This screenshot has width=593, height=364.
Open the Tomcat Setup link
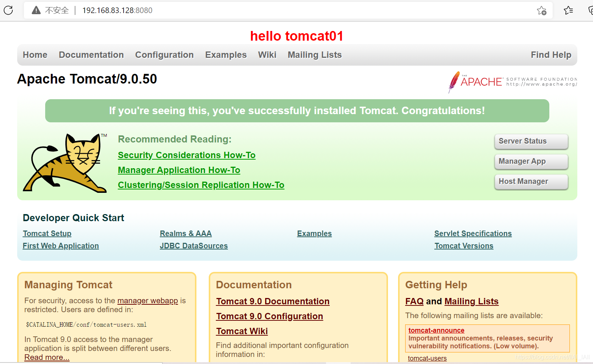pos(47,233)
